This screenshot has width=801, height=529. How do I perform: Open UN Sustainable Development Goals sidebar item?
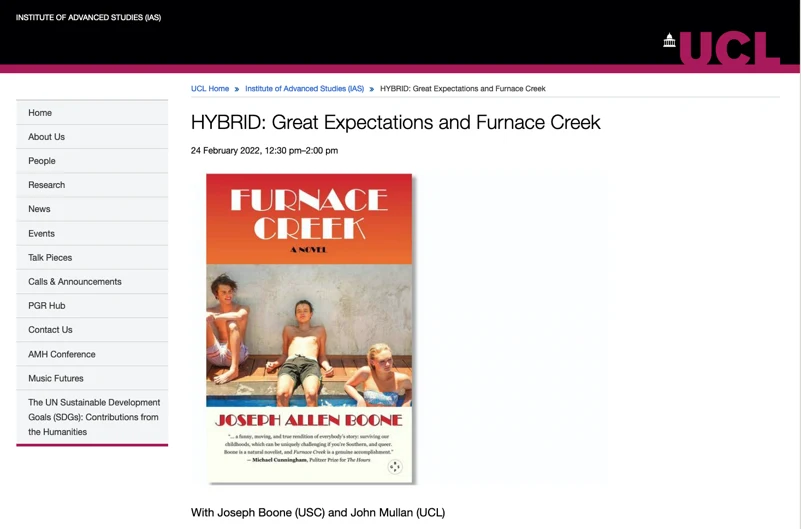pos(92,417)
